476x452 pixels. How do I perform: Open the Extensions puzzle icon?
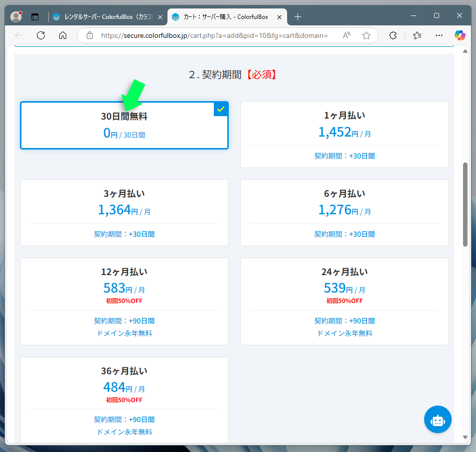(x=393, y=35)
